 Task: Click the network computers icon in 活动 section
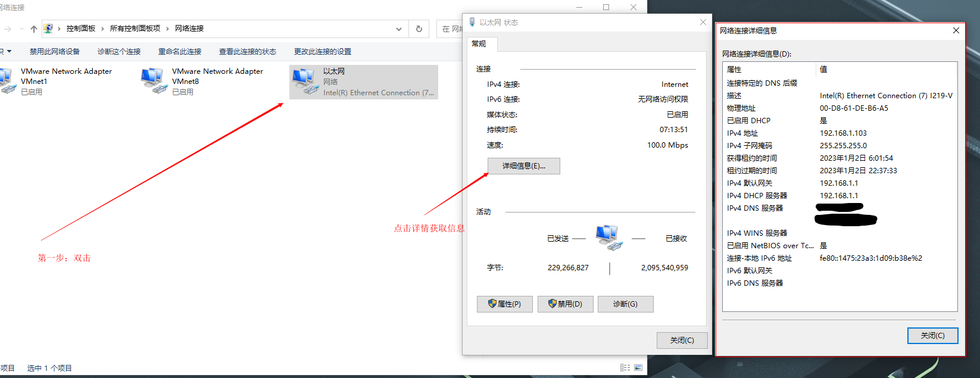(x=608, y=238)
